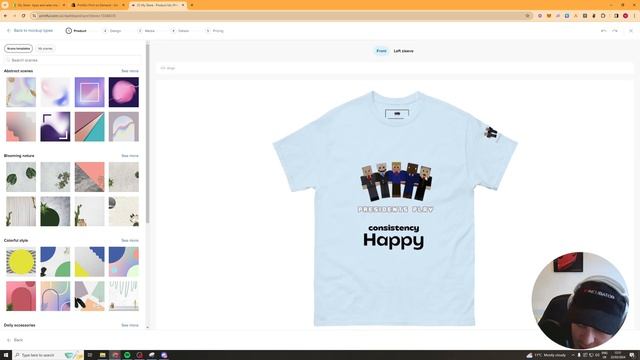Viewport: 640px width, 360px height.
Task: Select the My scenes filter chip
Action: pyautogui.click(x=45, y=49)
